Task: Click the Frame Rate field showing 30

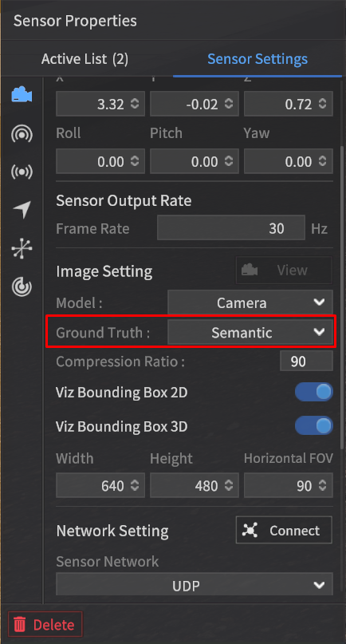Action: click(231, 228)
